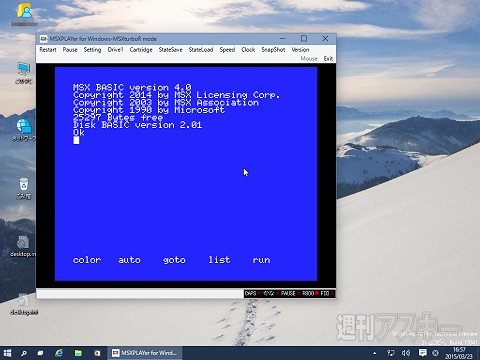
Task: Click the 'run' function key label
Action: pos(261,260)
